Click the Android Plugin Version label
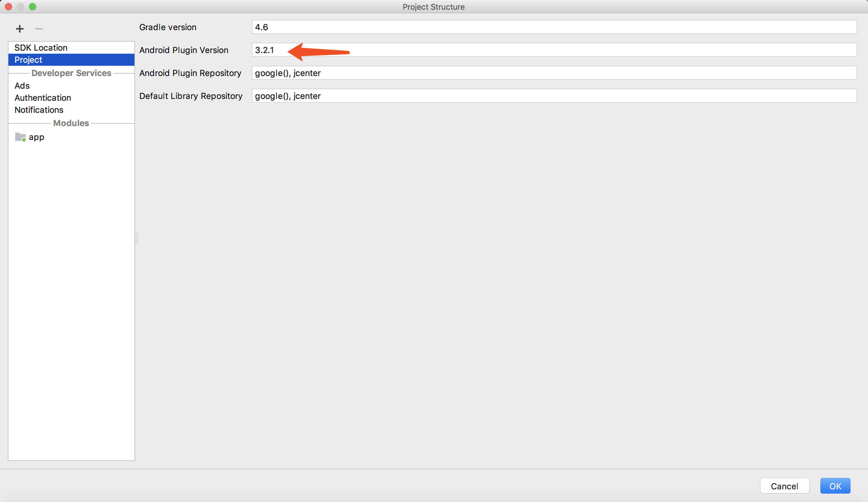 (x=184, y=50)
